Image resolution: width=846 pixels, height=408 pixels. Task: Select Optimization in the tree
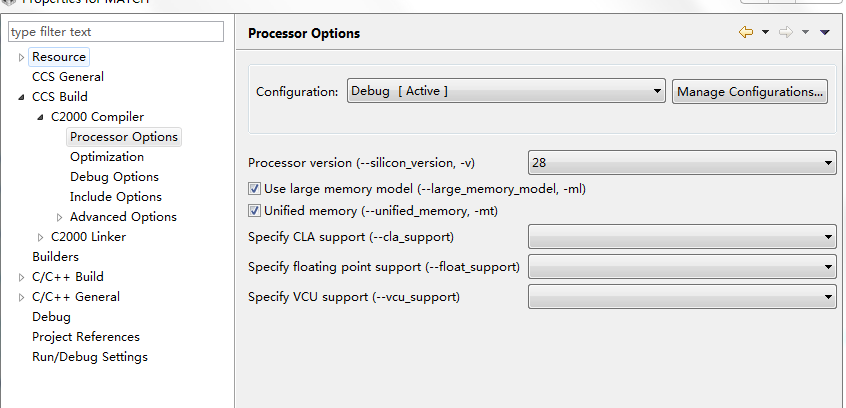(107, 157)
